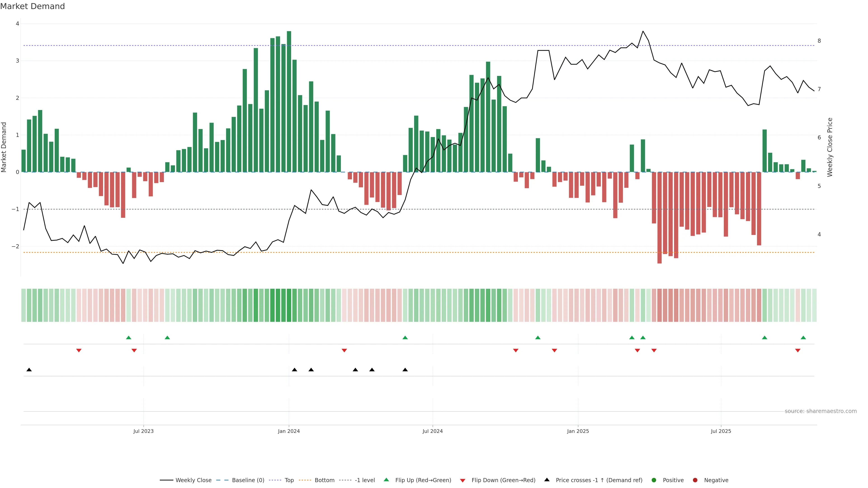Toggle the Top dotted line legend entry

289,480
